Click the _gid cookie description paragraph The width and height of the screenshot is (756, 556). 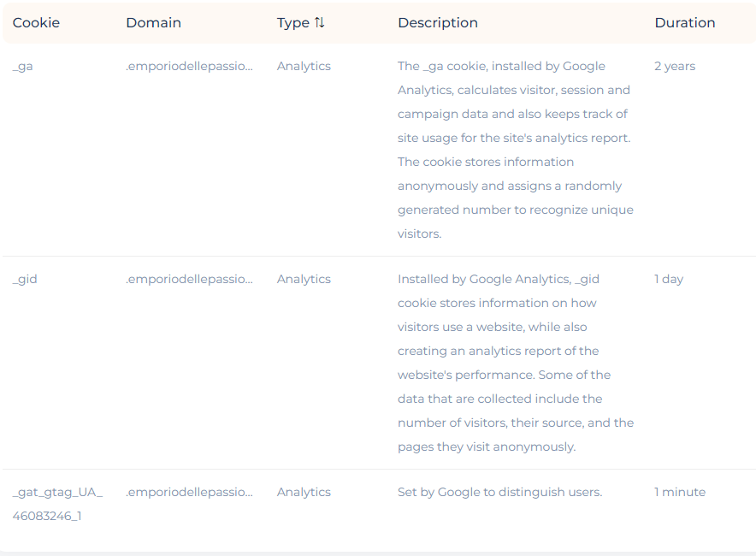516,364
